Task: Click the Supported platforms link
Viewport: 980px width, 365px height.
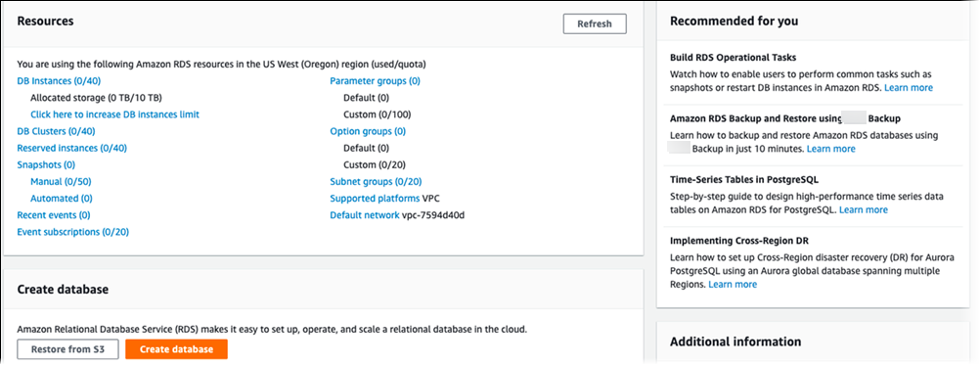Action: coord(375,199)
